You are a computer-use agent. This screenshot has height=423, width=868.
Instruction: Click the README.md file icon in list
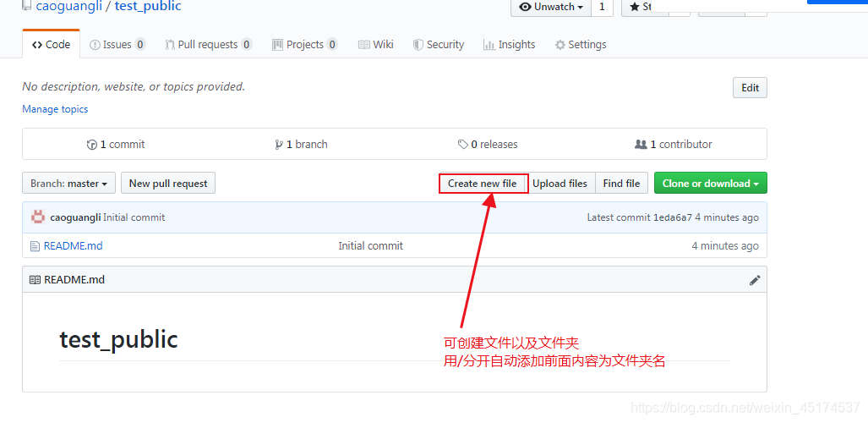coord(35,245)
